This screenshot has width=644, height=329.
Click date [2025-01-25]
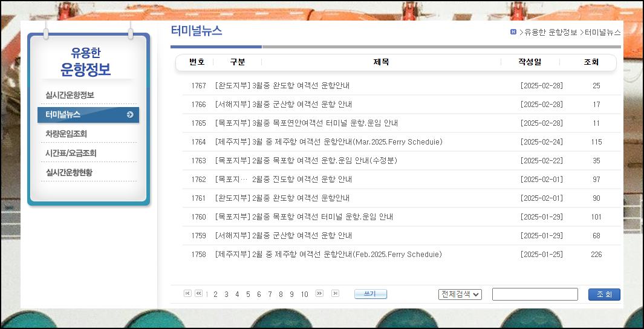(541, 255)
